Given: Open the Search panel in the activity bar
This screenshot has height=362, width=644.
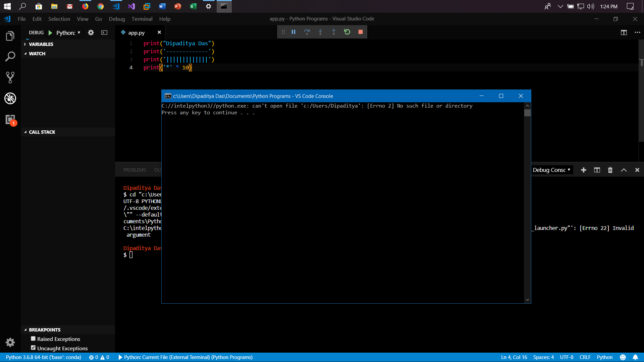Looking at the screenshot, I should tap(10, 56).
